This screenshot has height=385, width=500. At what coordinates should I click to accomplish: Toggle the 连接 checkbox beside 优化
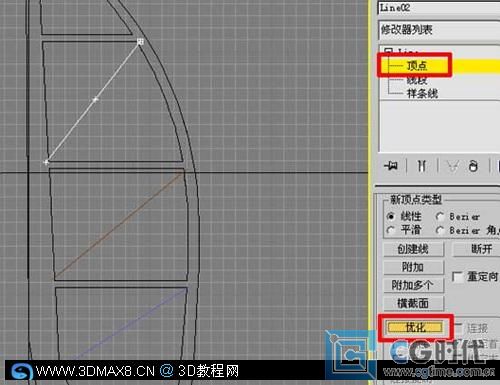click(x=459, y=328)
